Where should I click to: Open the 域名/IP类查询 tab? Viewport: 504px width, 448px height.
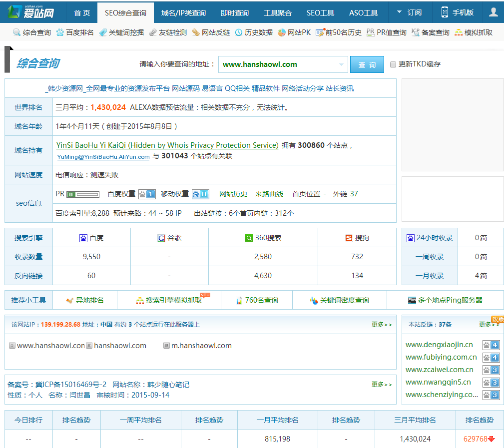tap(183, 13)
